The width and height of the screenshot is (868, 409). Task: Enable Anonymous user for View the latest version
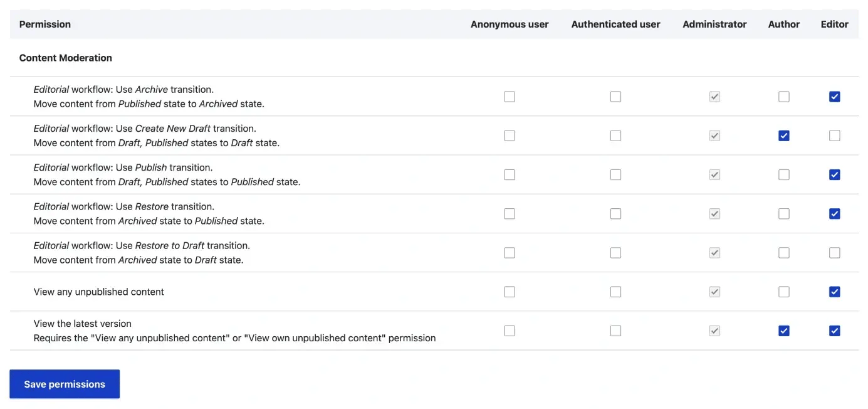coord(510,331)
